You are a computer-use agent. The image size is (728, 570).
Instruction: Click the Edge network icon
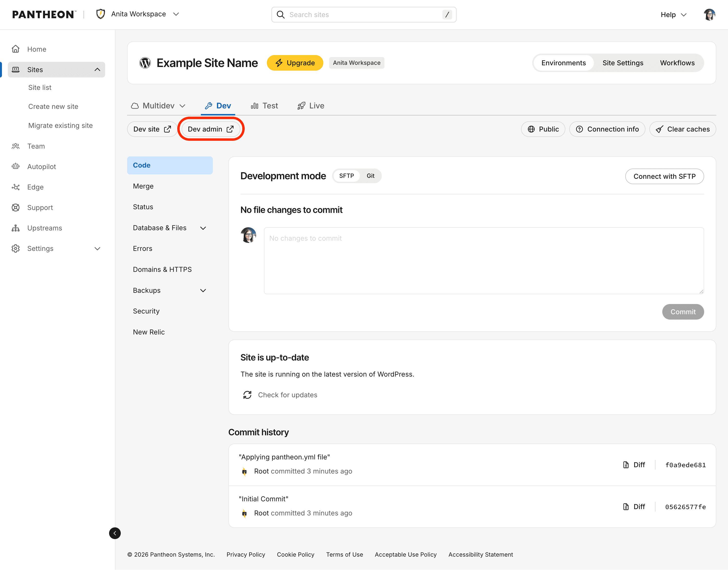click(16, 187)
